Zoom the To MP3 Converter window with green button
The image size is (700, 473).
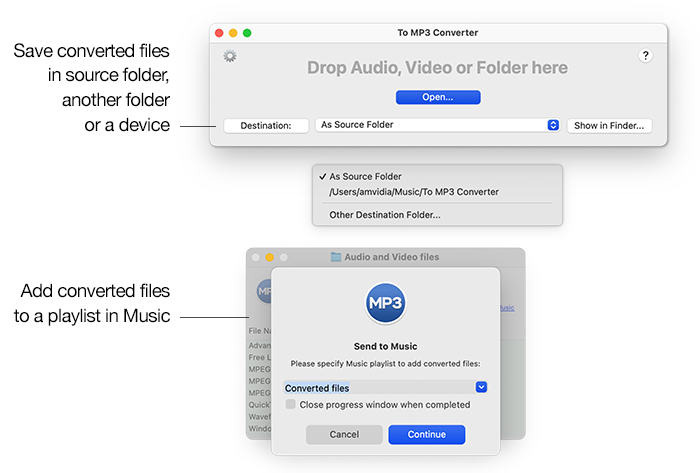coord(247,33)
